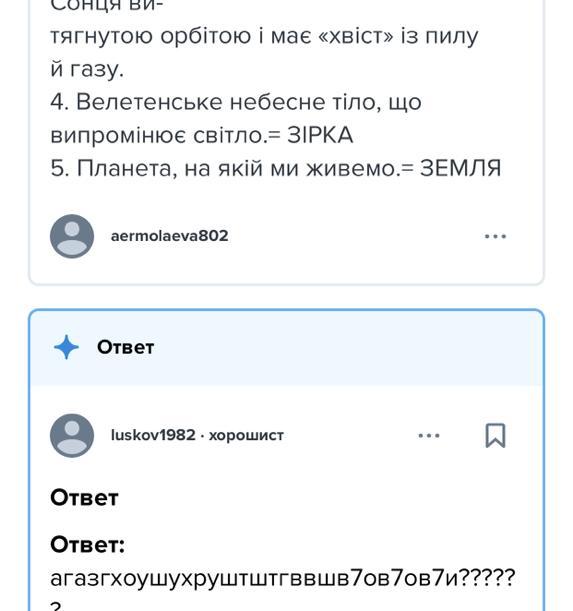Click the bold Ответ heading without colon

84,498
